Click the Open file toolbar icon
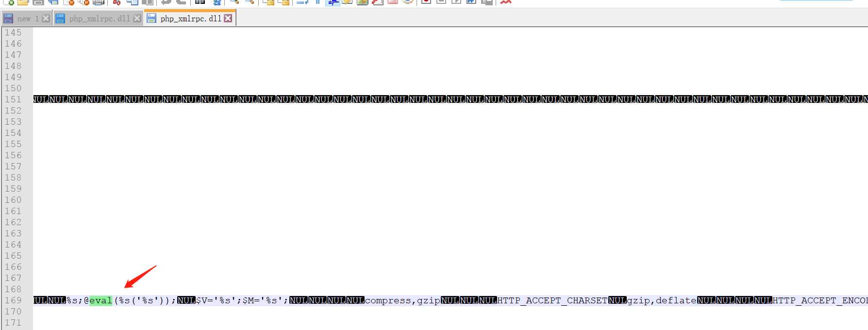868x330 pixels. tap(23, 2)
